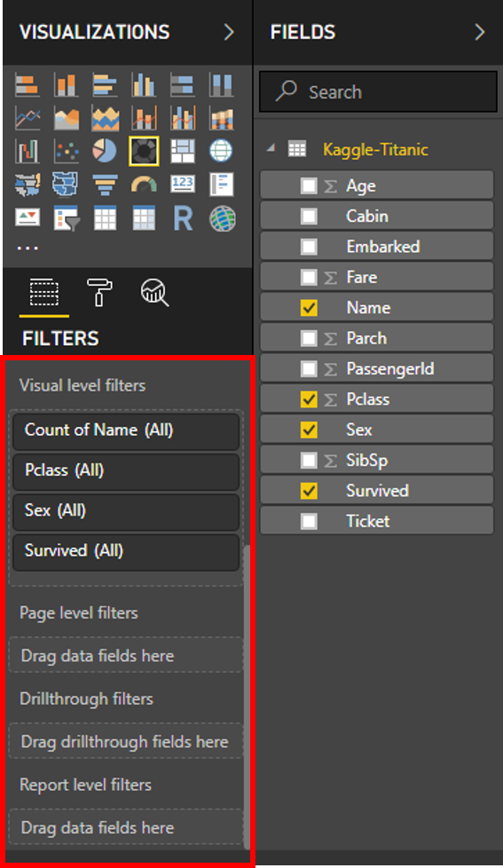Check the Age field checkbox
Viewport: 503px width, 868px height.
click(x=309, y=185)
